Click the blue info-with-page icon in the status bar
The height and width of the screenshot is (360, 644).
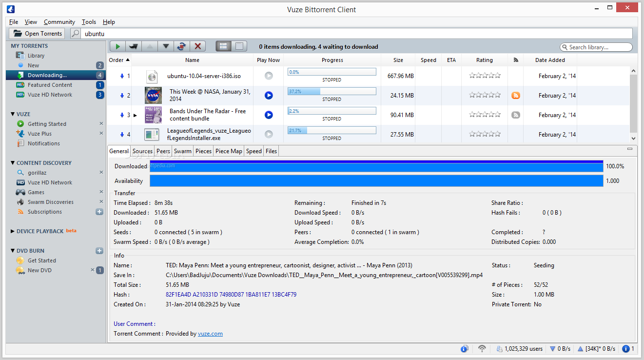(x=465, y=349)
